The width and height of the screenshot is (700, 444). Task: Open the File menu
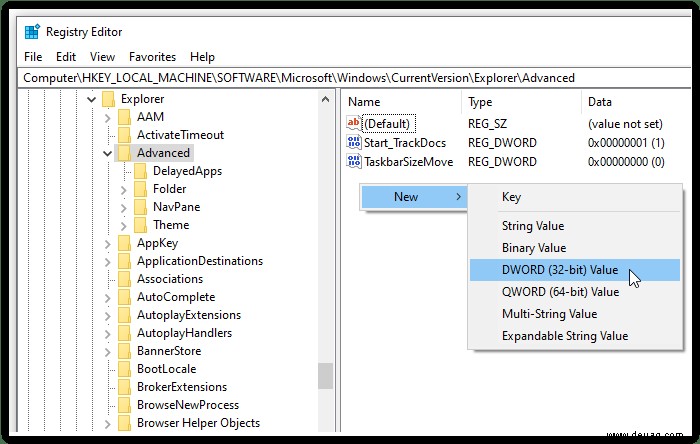pyautogui.click(x=33, y=57)
